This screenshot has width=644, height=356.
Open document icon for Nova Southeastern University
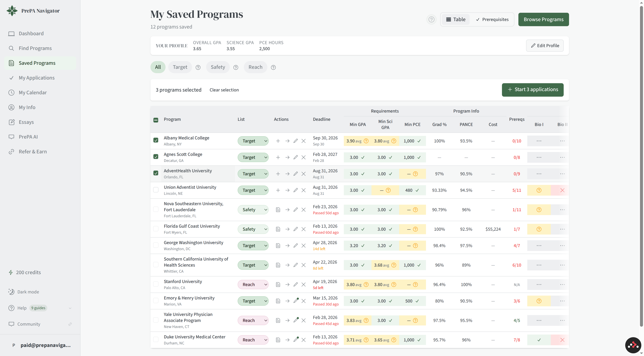278,210
